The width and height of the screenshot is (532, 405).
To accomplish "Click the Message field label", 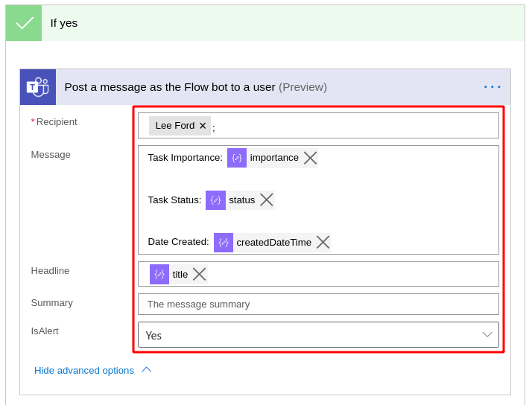I will (x=51, y=155).
